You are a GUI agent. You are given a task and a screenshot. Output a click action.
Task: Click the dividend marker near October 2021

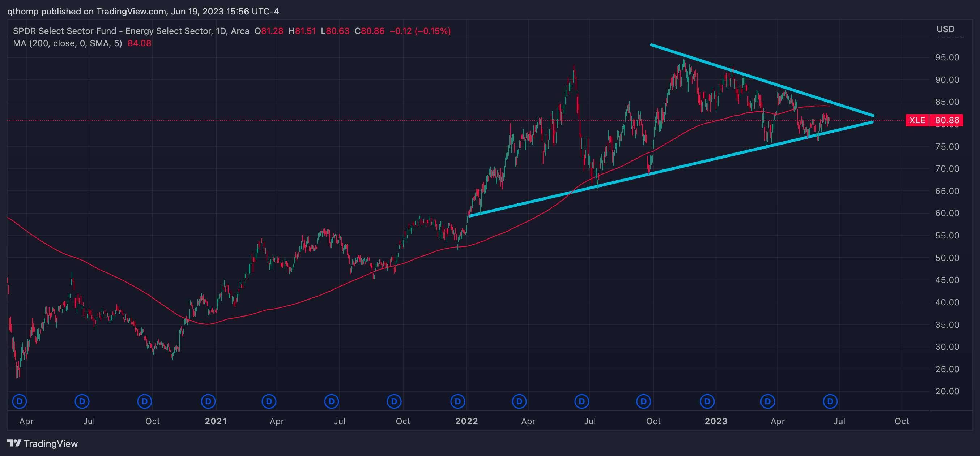pos(394,401)
